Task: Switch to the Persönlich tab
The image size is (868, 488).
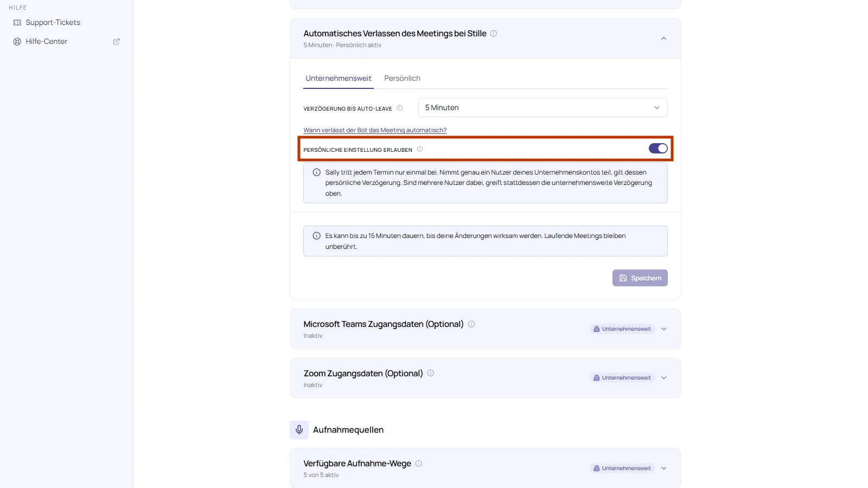Action: [402, 79]
